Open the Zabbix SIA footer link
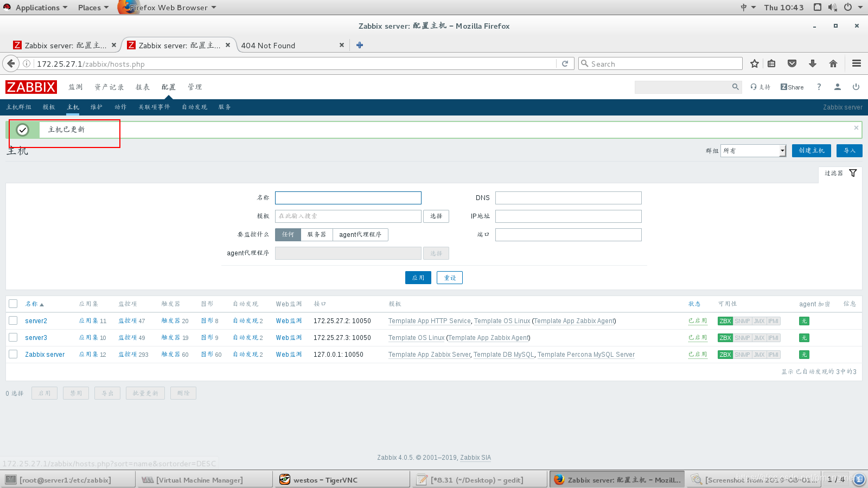868x488 pixels. [x=475, y=458]
